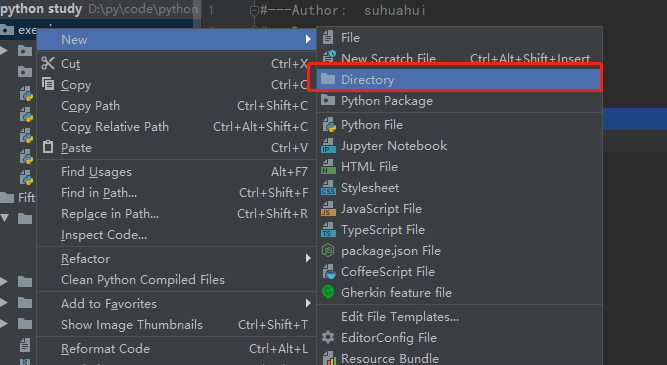Viewport: 667px width, 365px height.
Task: Click the Gherkin feature file icon
Action: click(328, 292)
